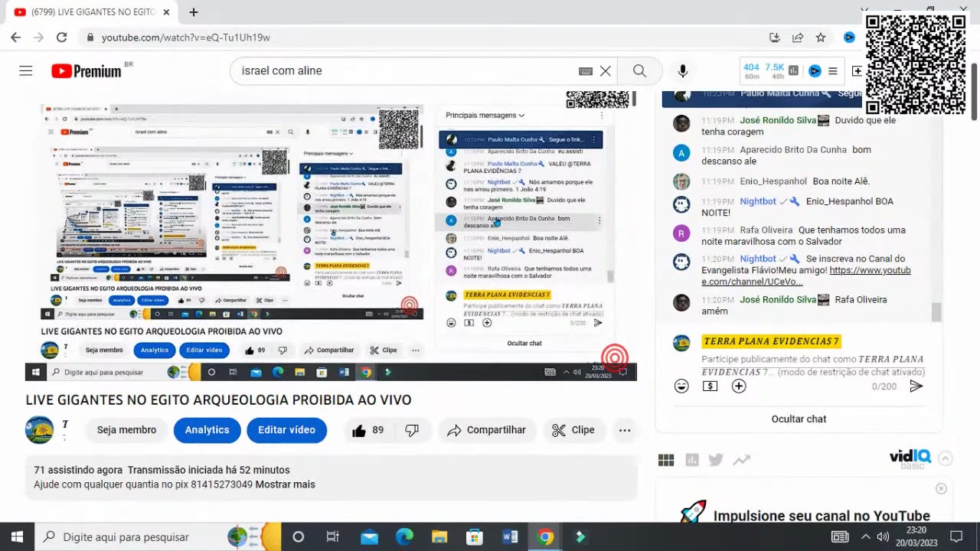Click the 404 views 60m vidIQ stat
This screenshot has width=980, height=551.
pos(752,71)
